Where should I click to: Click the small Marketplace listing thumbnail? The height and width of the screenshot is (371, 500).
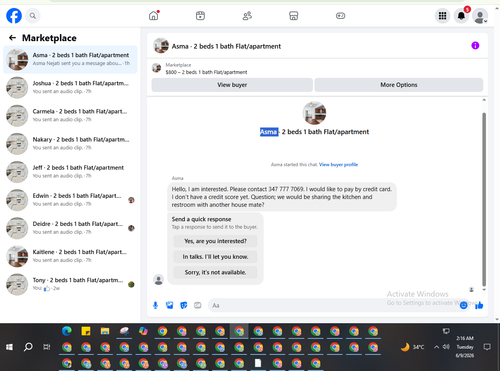click(156, 68)
